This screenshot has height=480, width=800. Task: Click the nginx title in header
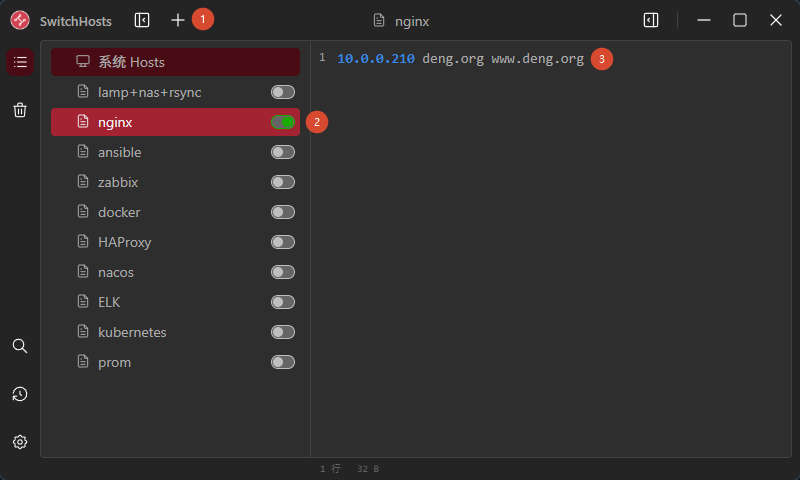click(x=412, y=21)
